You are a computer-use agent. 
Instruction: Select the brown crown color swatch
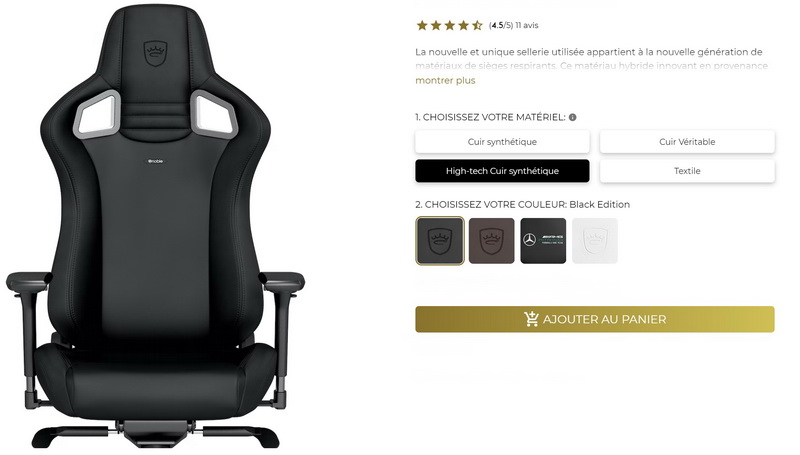coord(492,241)
